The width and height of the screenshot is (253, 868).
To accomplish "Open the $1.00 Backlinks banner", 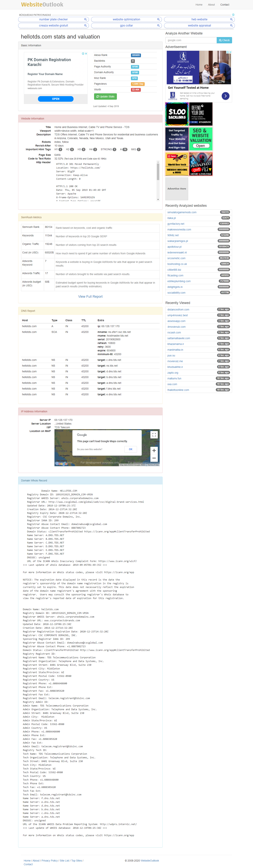I will tap(177, 114).
